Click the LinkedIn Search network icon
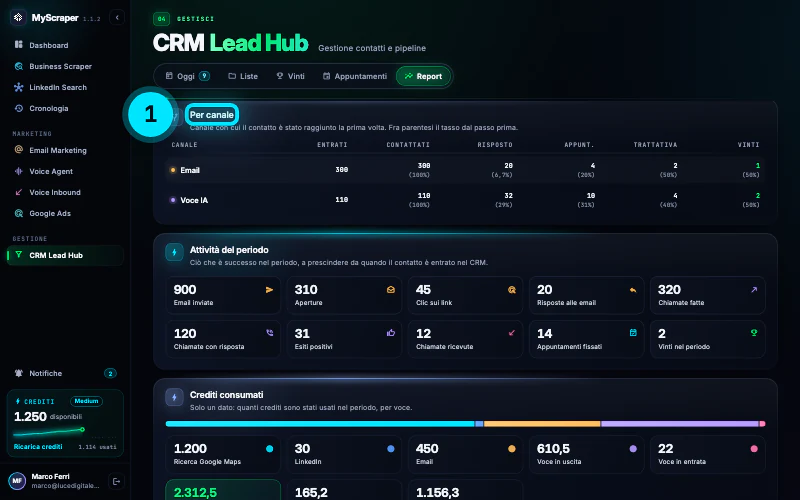The width and height of the screenshot is (800, 500). click(x=19, y=87)
